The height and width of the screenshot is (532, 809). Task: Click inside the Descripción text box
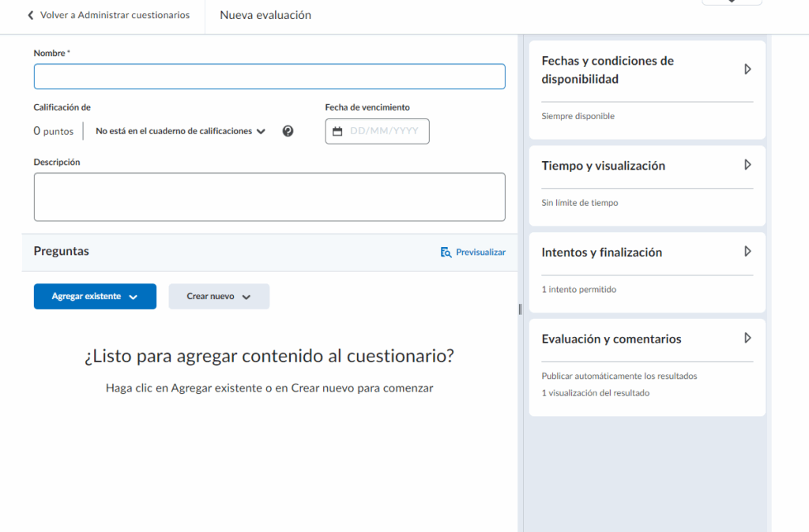click(x=269, y=197)
